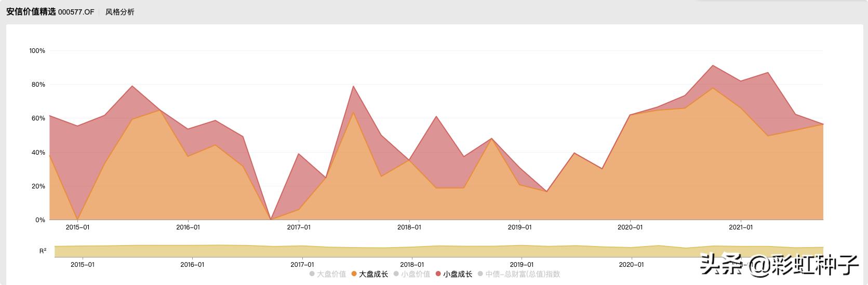Click the 0% y-axis label
This screenshot has width=868, height=285.
tap(41, 220)
